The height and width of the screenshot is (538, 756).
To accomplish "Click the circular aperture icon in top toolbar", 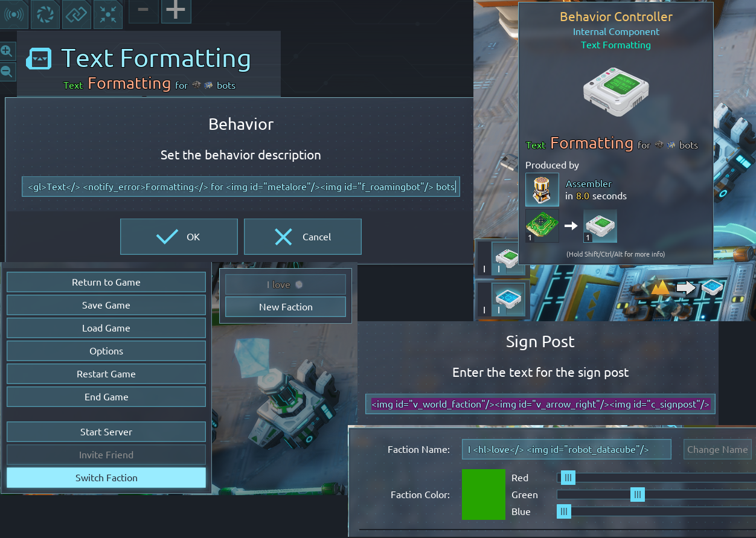I will (x=45, y=14).
